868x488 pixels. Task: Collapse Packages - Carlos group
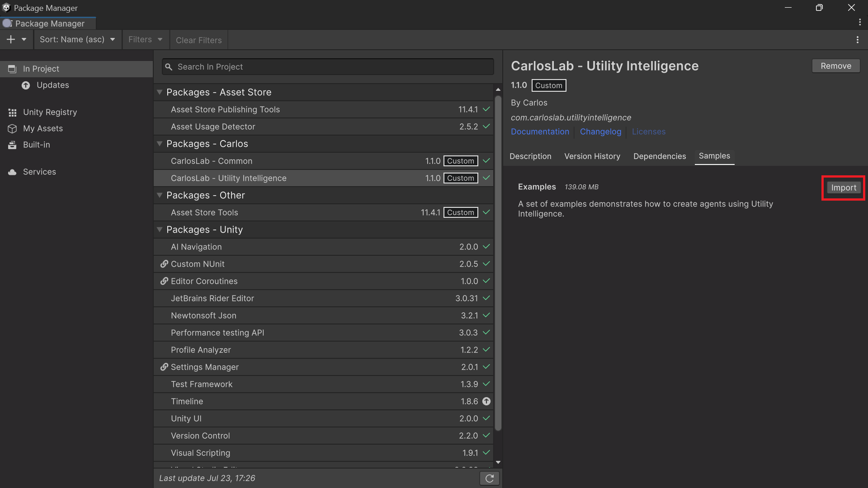pos(160,144)
